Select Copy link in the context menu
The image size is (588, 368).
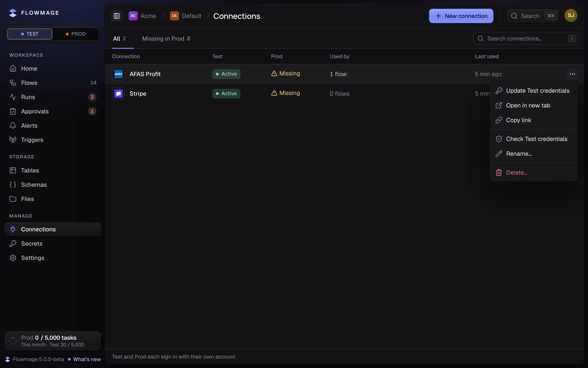point(534,120)
